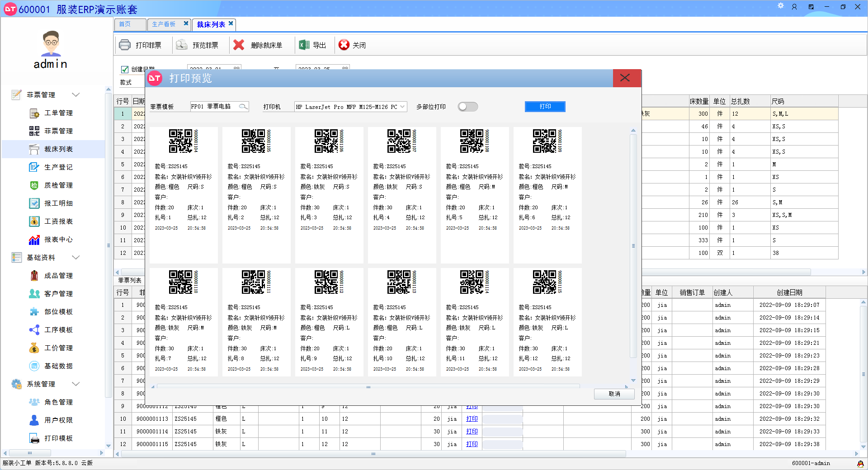Viewport: 868px width, 470px height.
Task: Click the 创建人 column header
Action: tap(732, 292)
